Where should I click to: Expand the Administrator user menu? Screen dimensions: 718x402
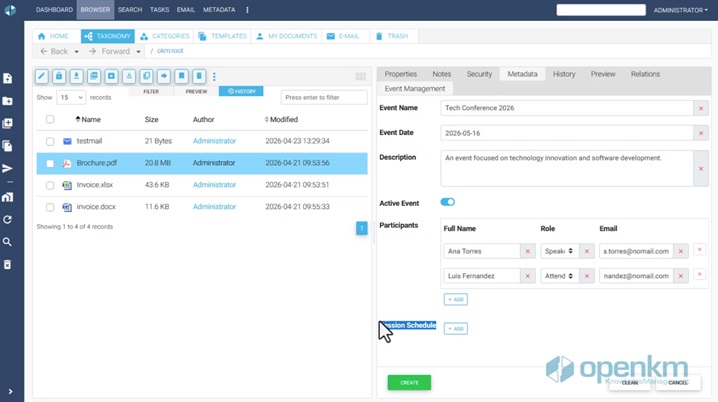(x=680, y=10)
